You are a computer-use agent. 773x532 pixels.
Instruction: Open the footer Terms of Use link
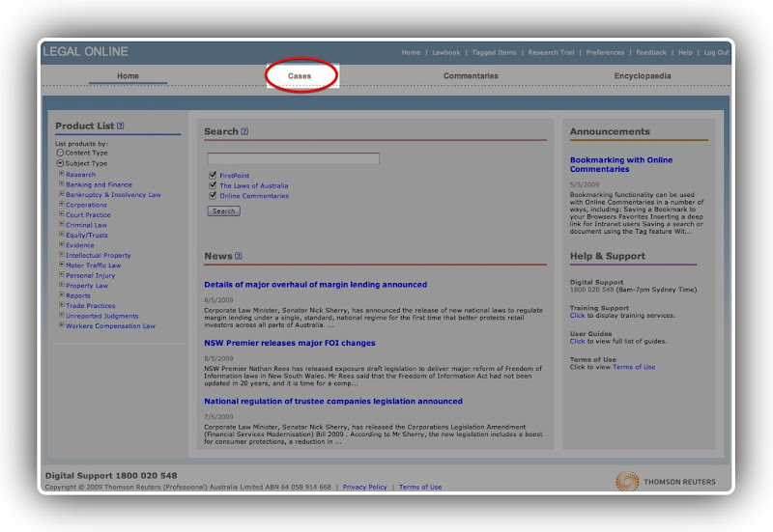tap(420, 488)
